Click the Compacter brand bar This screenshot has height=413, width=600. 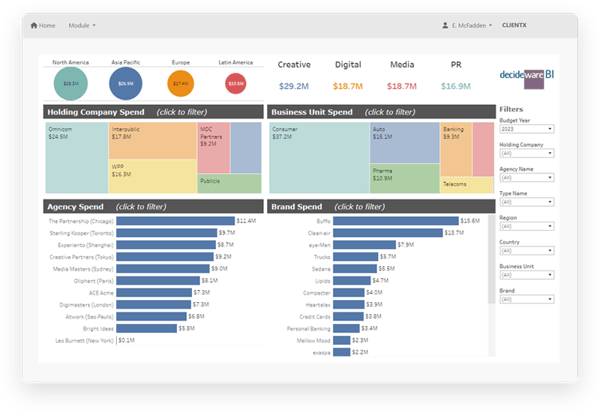(349, 292)
